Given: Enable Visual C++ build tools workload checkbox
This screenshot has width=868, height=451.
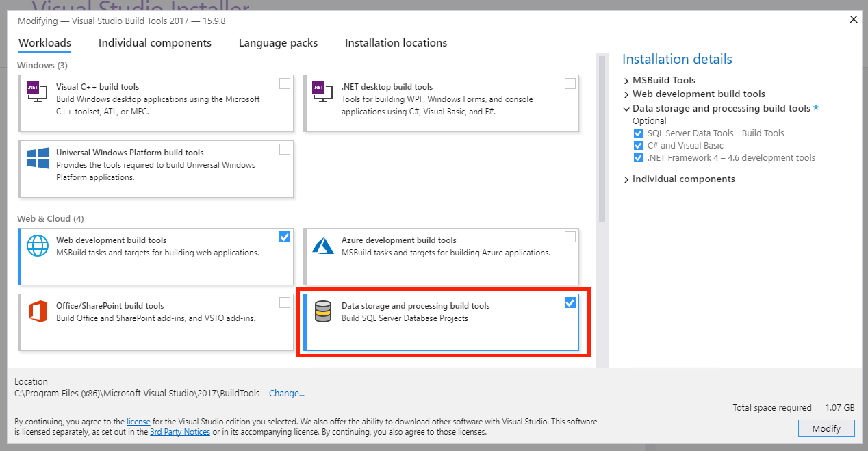Looking at the screenshot, I should click(x=285, y=83).
